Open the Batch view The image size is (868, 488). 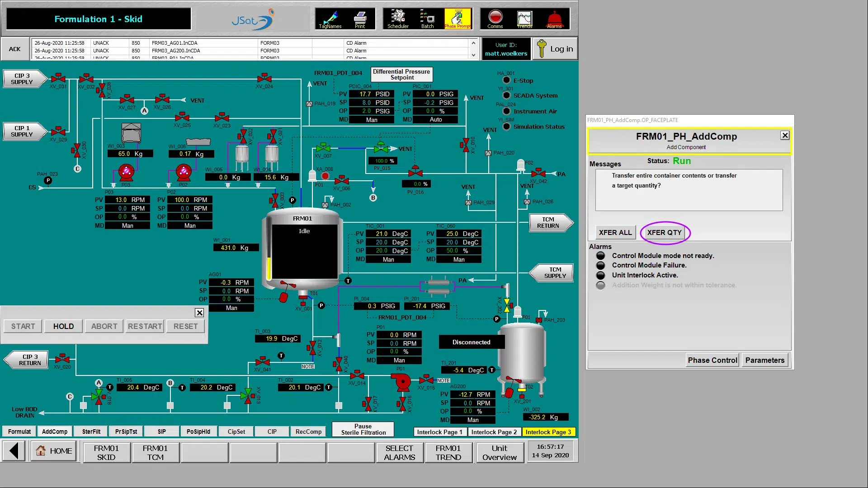(427, 19)
